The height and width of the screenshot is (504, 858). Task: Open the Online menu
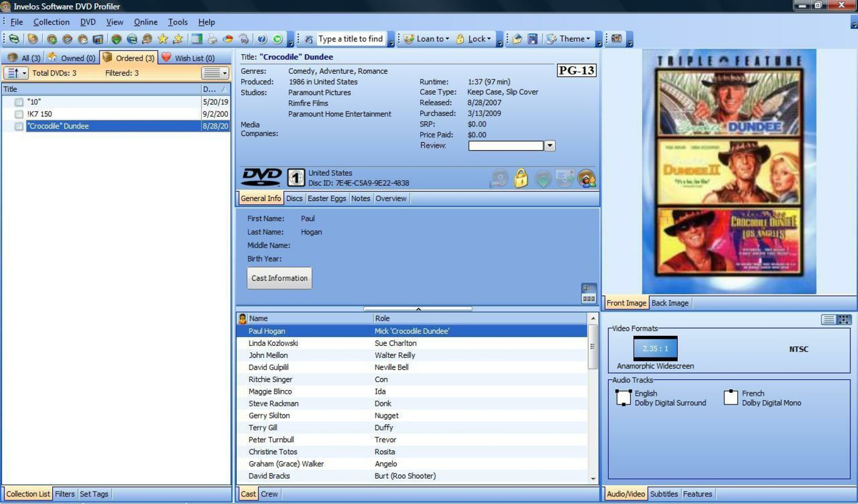pyautogui.click(x=146, y=22)
